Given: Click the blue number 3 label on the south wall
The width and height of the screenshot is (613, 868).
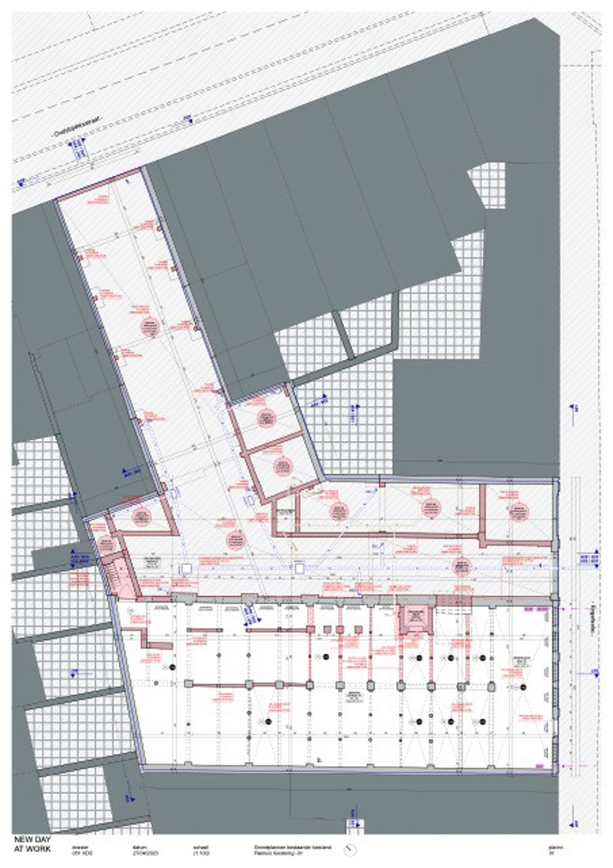Looking at the screenshot, I should click(319, 761).
